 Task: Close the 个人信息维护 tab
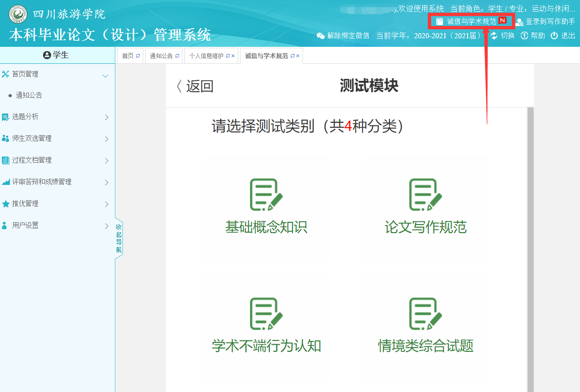233,56
